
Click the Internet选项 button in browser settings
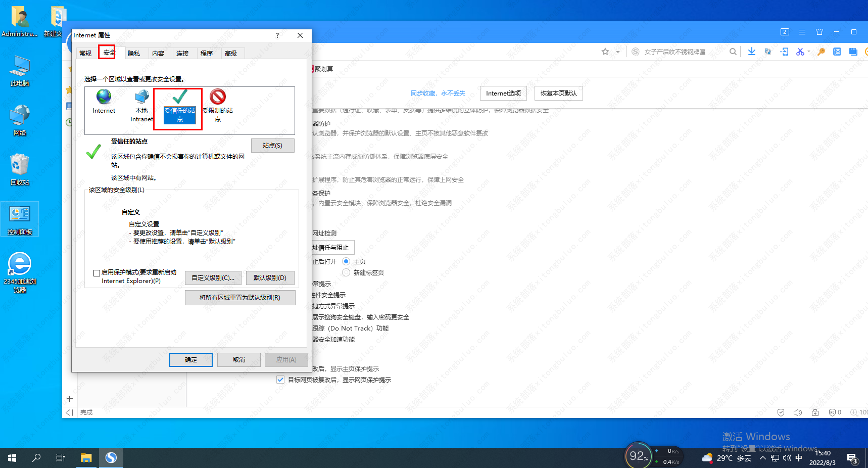click(x=503, y=93)
